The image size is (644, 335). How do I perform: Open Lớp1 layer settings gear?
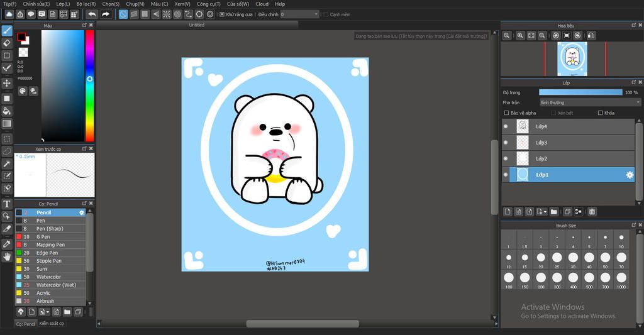[629, 175]
